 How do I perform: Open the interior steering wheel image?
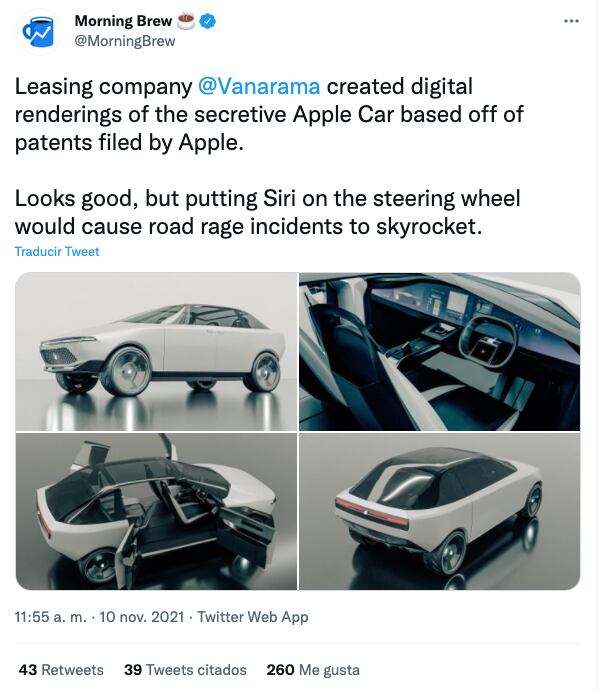pos(440,351)
